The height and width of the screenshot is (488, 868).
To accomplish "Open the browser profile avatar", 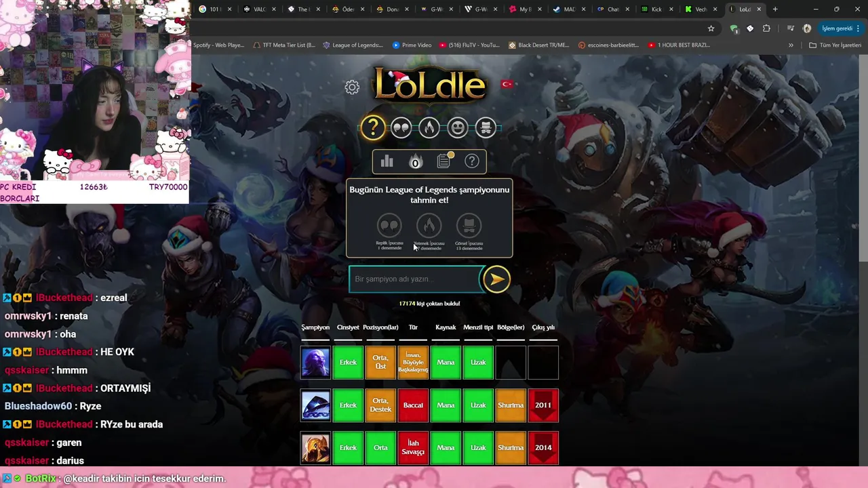I will [x=807, y=28].
